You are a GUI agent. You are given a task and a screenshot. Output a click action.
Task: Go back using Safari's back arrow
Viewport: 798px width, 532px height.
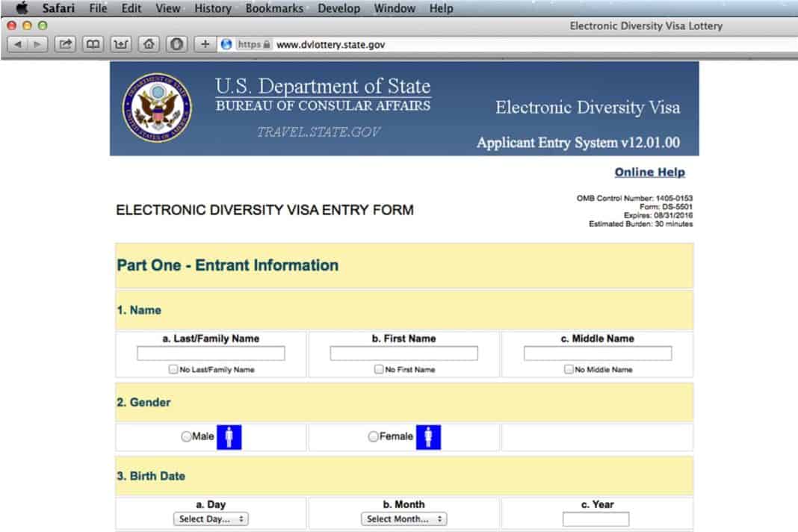19,44
